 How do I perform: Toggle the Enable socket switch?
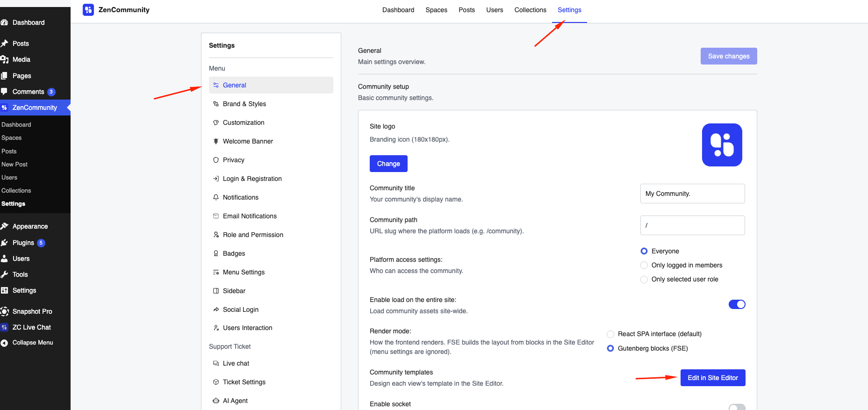[737, 407]
